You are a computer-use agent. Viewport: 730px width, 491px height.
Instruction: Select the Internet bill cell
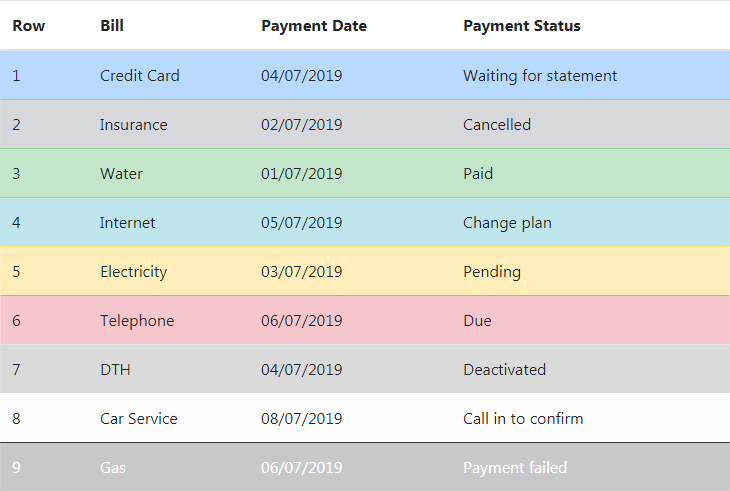point(128,222)
